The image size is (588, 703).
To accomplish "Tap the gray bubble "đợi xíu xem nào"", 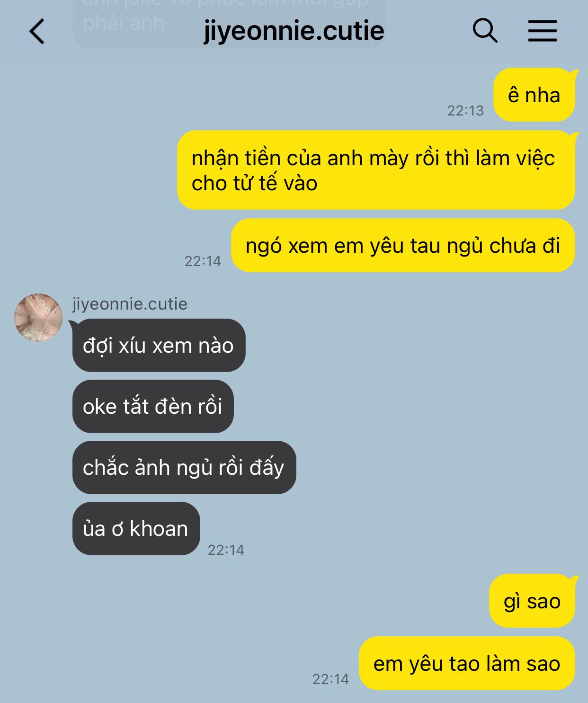I will (x=159, y=345).
